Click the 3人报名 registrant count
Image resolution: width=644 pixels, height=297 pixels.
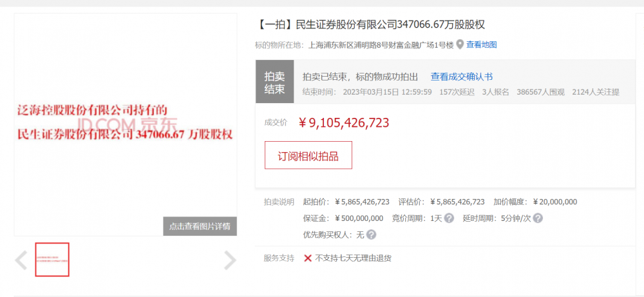pyautogui.click(x=496, y=92)
